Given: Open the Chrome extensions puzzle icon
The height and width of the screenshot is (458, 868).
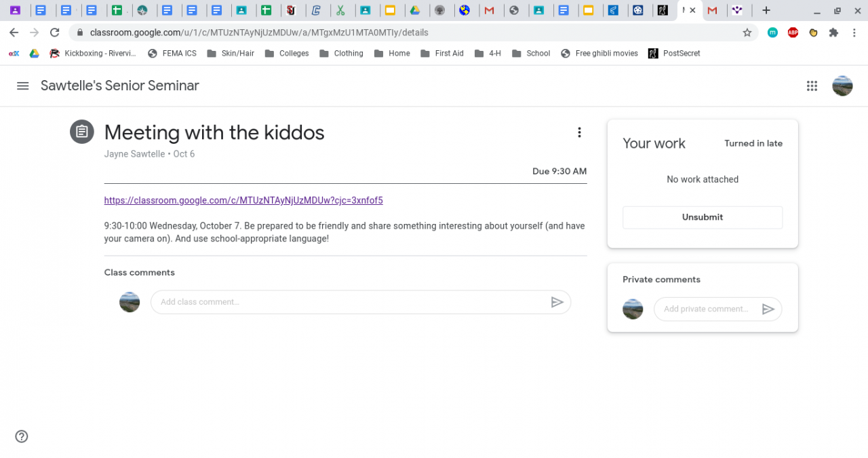Looking at the screenshot, I should coord(833,33).
